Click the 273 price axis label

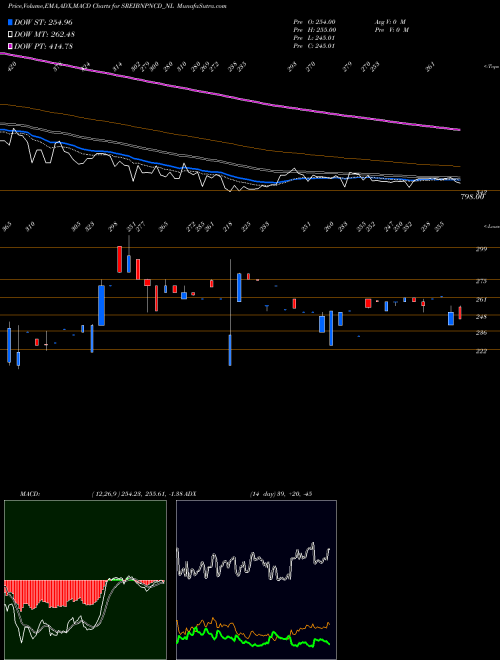[x=481, y=281]
